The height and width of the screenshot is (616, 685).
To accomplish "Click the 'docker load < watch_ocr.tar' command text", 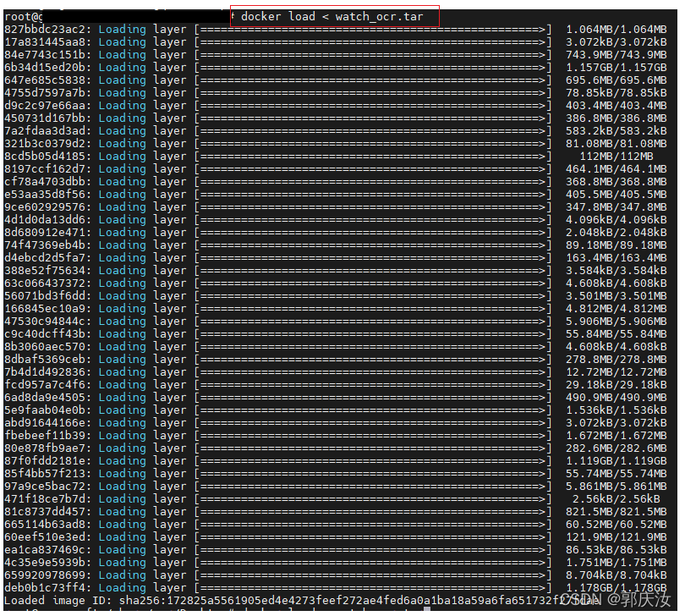I will tap(332, 17).
